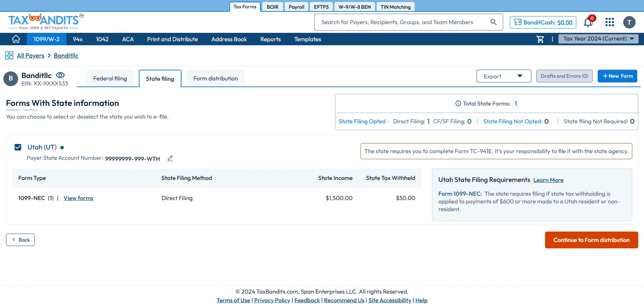This screenshot has width=644, height=308.
Task: Click the TaxBandits logo
Action: coord(46,22)
